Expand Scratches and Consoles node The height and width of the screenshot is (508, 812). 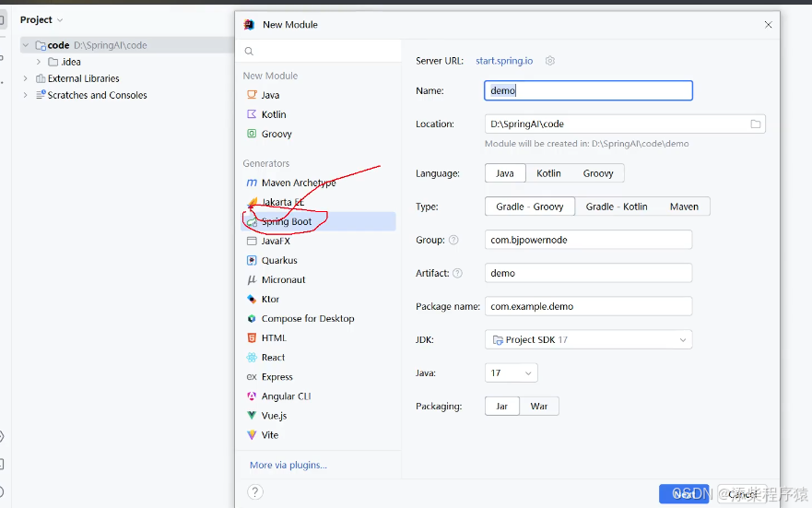click(26, 95)
